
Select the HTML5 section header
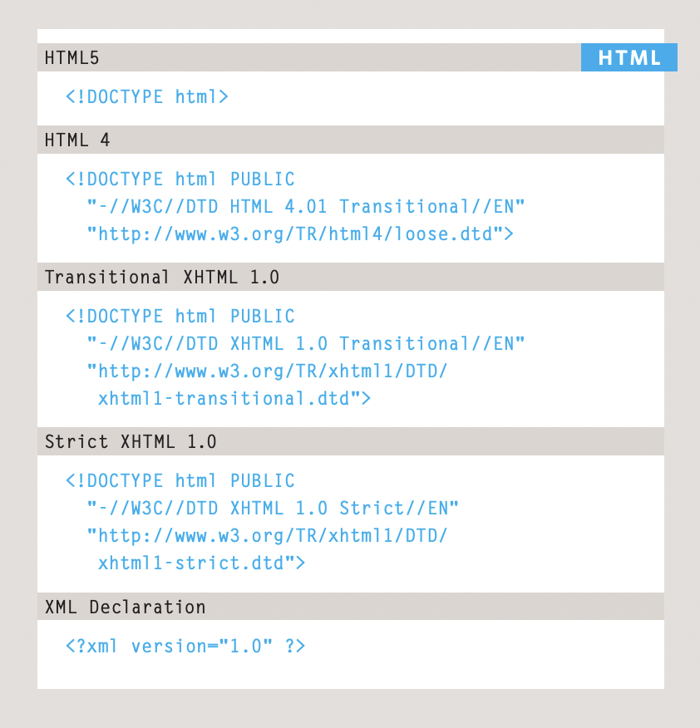click(x=351, y=57)
